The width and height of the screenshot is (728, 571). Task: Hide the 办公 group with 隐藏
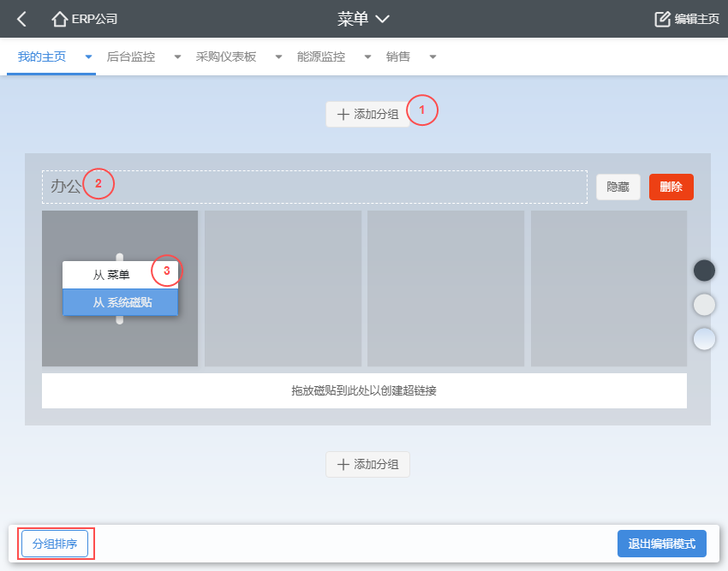click(x=618, y=187)
